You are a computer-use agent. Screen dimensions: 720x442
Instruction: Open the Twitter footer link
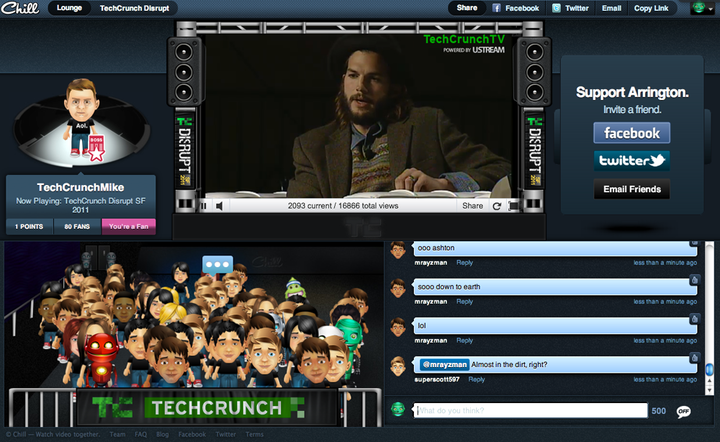(x=225, y=435)
